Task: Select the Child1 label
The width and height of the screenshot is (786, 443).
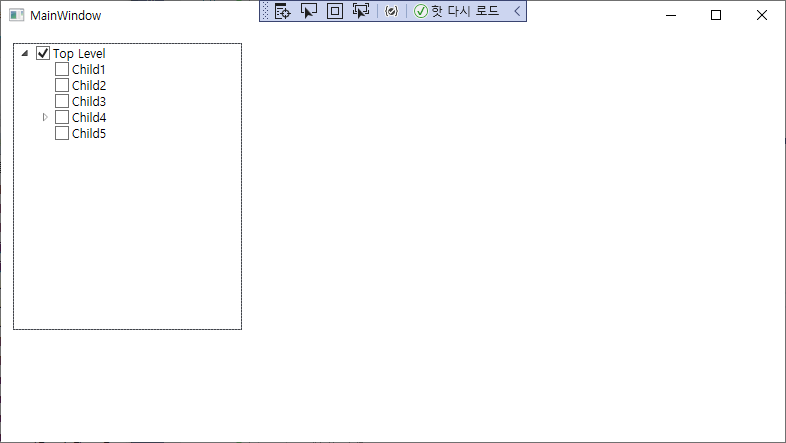Action: point(89,70)
